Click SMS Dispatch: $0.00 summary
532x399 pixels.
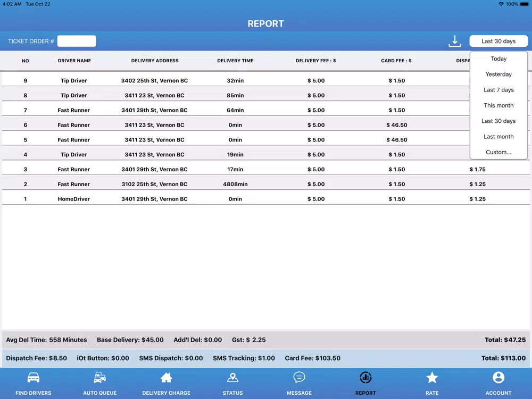(171, 358)
